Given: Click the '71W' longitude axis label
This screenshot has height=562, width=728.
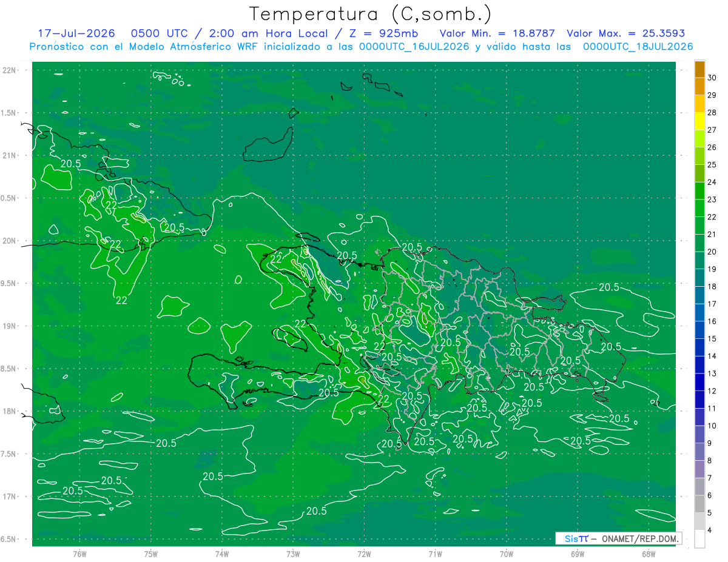Looking at the screenshot, I should [x=435, y=554].
